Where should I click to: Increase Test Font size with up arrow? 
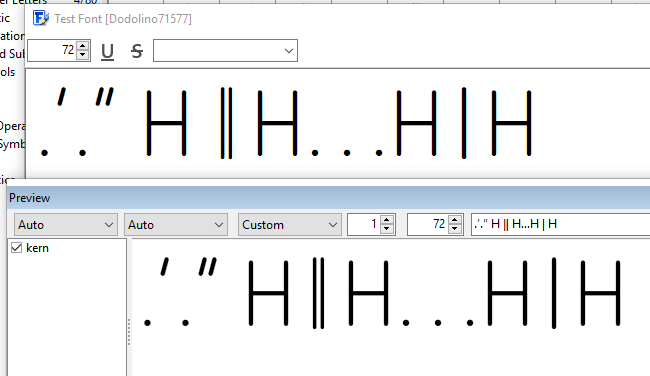(x=82, y=46)
